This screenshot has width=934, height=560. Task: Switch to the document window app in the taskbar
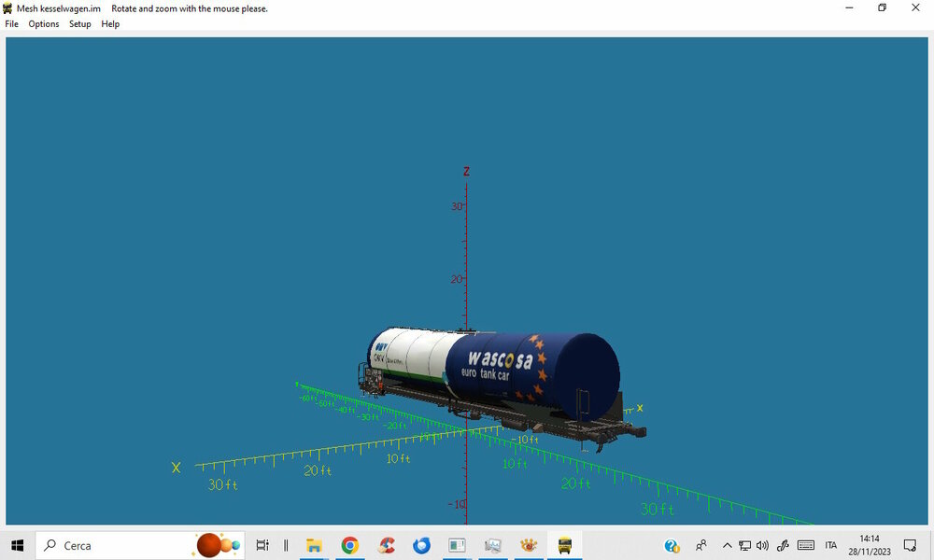point(457,545)
